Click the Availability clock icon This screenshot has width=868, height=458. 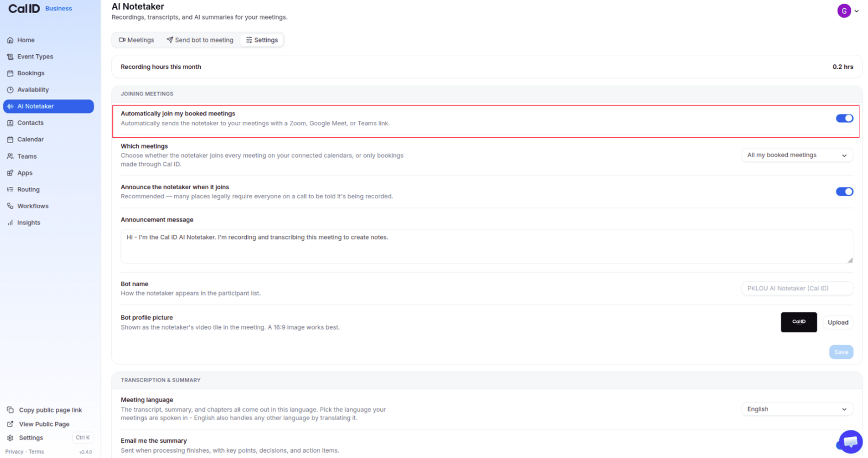[x=10, y=90]
